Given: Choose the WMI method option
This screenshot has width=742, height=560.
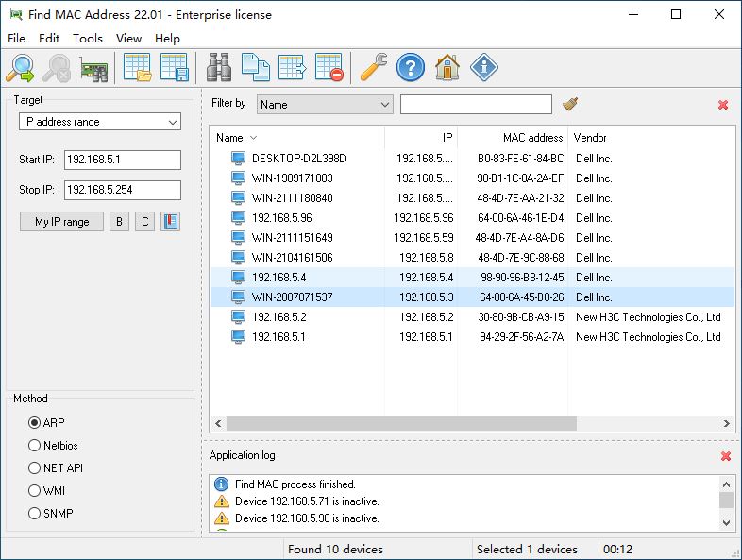Looking at the screenshot, I should point(34,490).
